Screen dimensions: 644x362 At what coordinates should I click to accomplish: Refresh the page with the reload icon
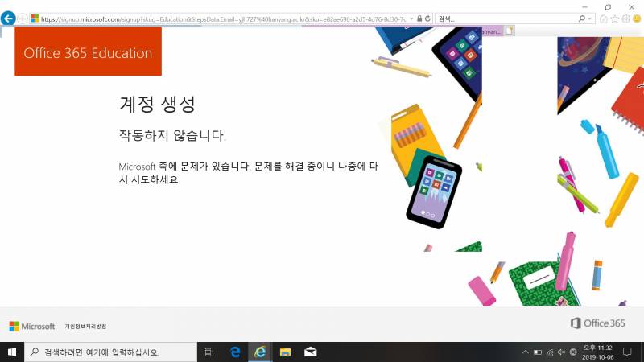[x=427, y=19]
